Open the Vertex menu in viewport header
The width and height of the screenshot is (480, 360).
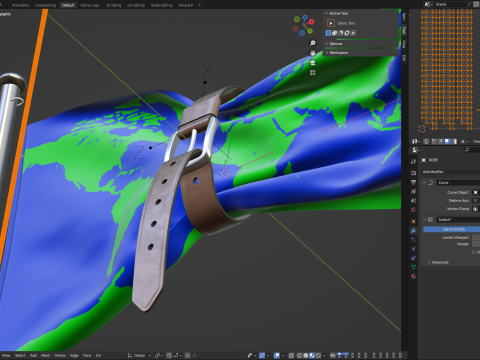pyautogui.click(x=60, y=355)
